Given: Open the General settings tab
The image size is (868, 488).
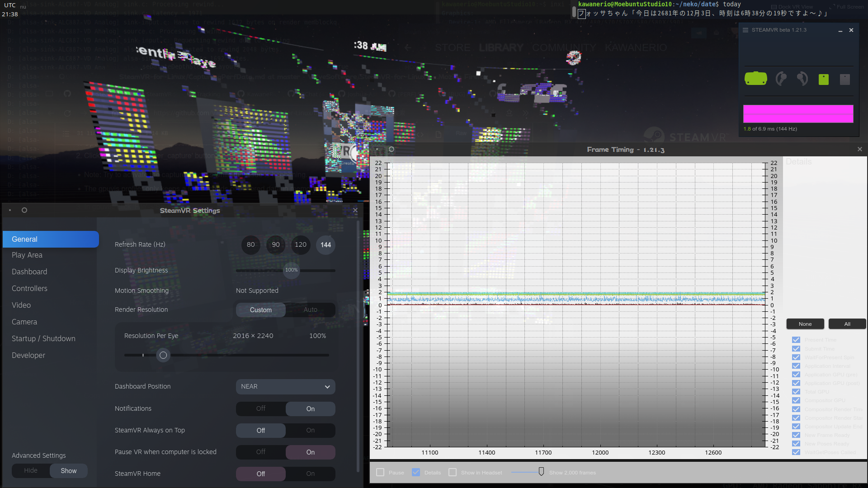Looking at the screenshot, I should pos(51,239).
